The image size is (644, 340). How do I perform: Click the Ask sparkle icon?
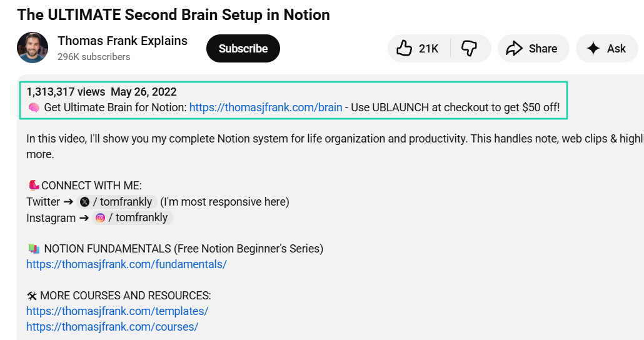tap(593, 49)
